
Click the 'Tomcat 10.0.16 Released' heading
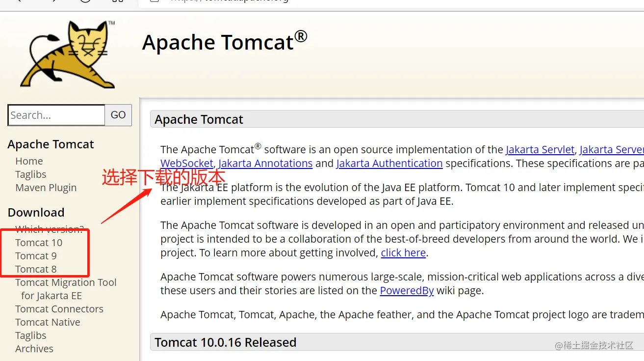(x=226, y=342)
